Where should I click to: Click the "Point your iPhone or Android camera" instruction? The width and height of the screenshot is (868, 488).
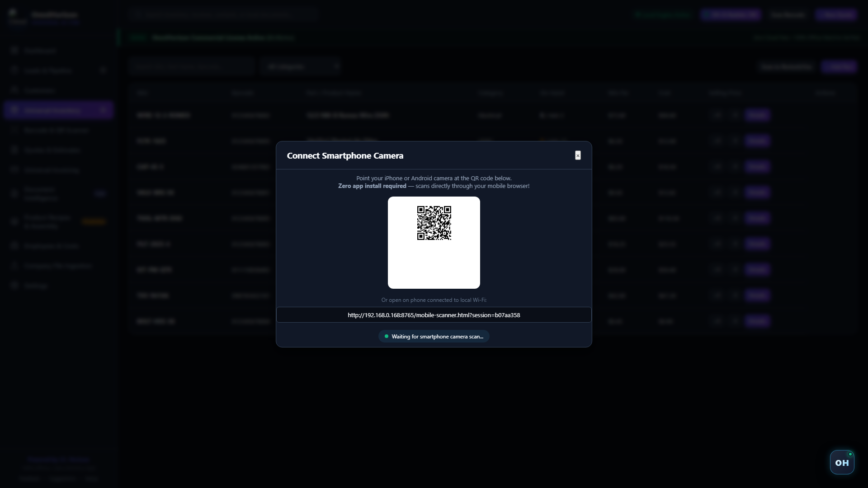coord(434,178)
